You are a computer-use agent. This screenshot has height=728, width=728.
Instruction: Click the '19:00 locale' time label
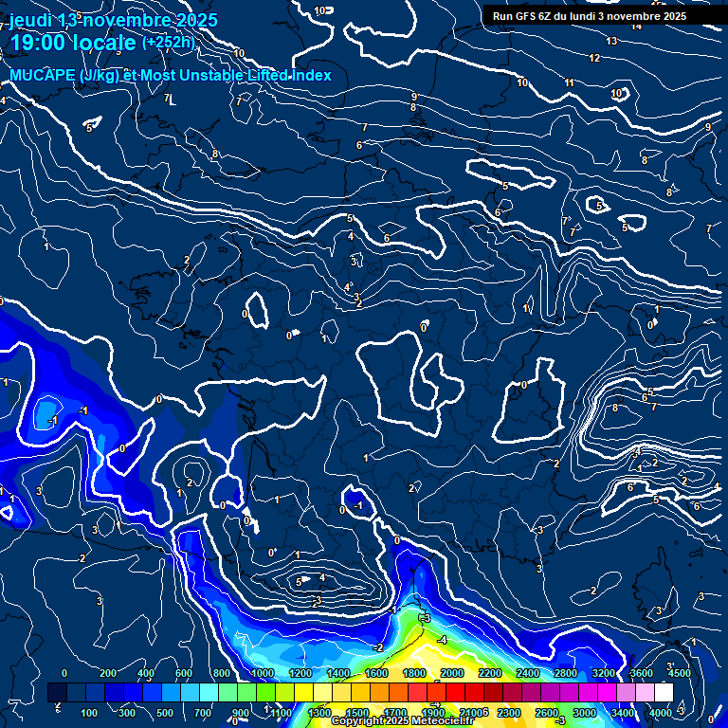73,44
